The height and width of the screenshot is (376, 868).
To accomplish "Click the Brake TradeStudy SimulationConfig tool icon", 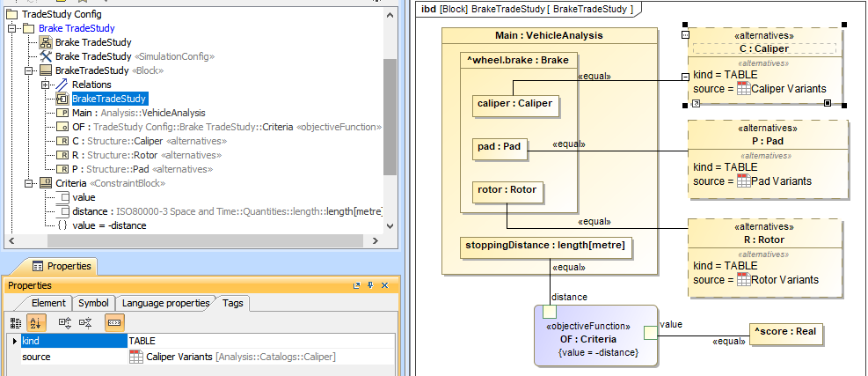I will pyautogui.click(x=45, y=55).
